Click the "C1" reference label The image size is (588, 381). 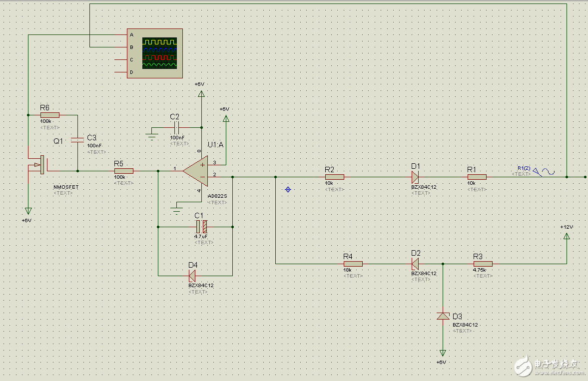pos(199,215)
